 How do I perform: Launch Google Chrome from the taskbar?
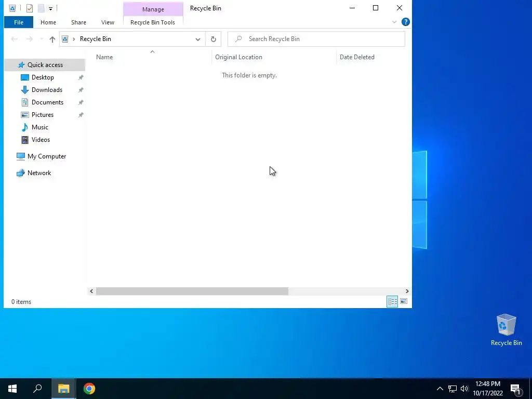[89, 389]
